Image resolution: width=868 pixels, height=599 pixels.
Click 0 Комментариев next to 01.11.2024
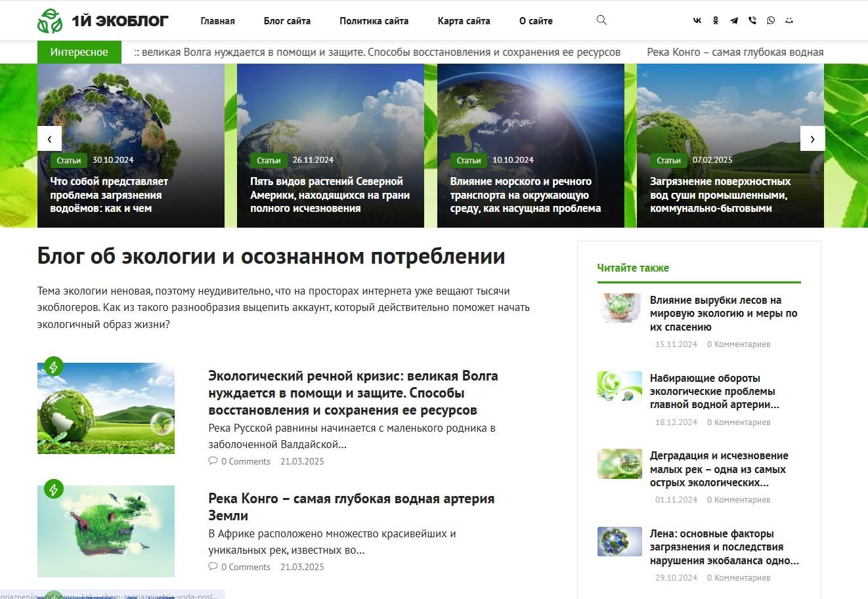point(739,500)
